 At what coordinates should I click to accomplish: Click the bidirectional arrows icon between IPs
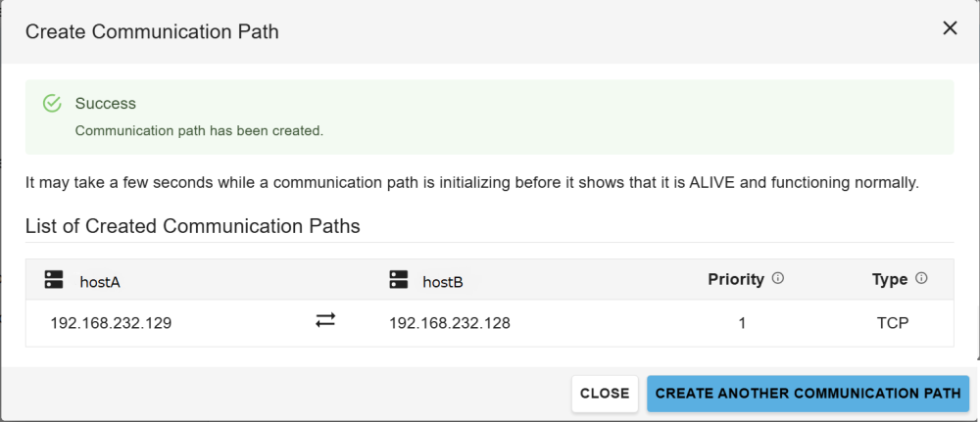[x=325, y=320]
